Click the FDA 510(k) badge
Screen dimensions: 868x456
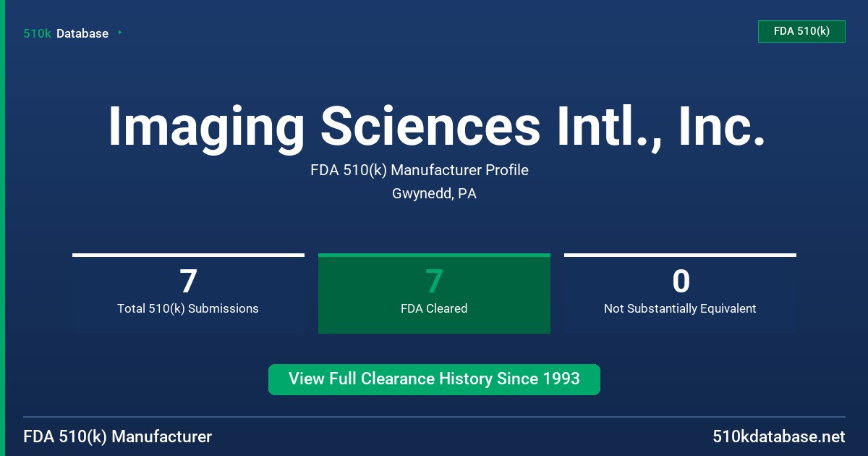pos(801,31)
